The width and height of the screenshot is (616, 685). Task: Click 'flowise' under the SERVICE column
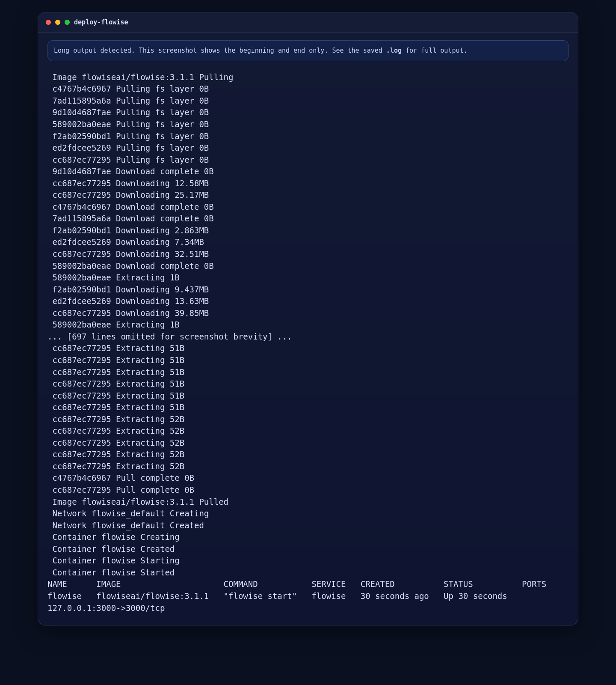tap(329, 596)
